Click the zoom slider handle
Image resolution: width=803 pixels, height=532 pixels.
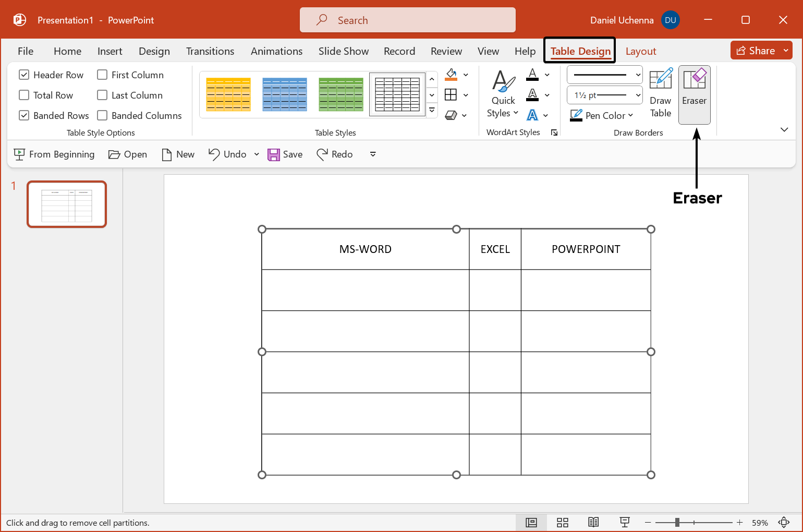[x=677, y=523]
